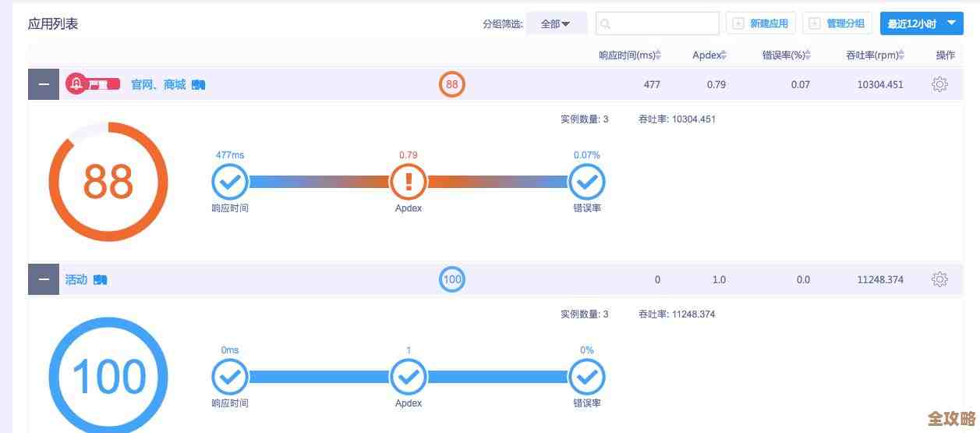Image resolution: width=980 pixels, height=433 pixels.
Task: Click the 477ms 响应时间 check icon
Action: coord(230,183)
